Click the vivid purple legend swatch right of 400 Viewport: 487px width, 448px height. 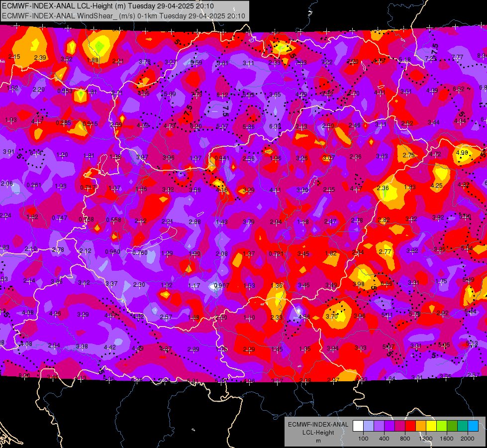click(x=390, y=426)
